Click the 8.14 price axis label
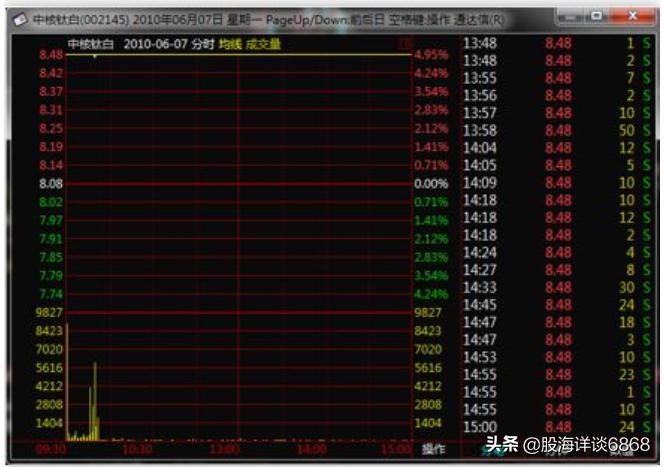The width and height of the screenshot is (665, 467). (x=51, y=165)
